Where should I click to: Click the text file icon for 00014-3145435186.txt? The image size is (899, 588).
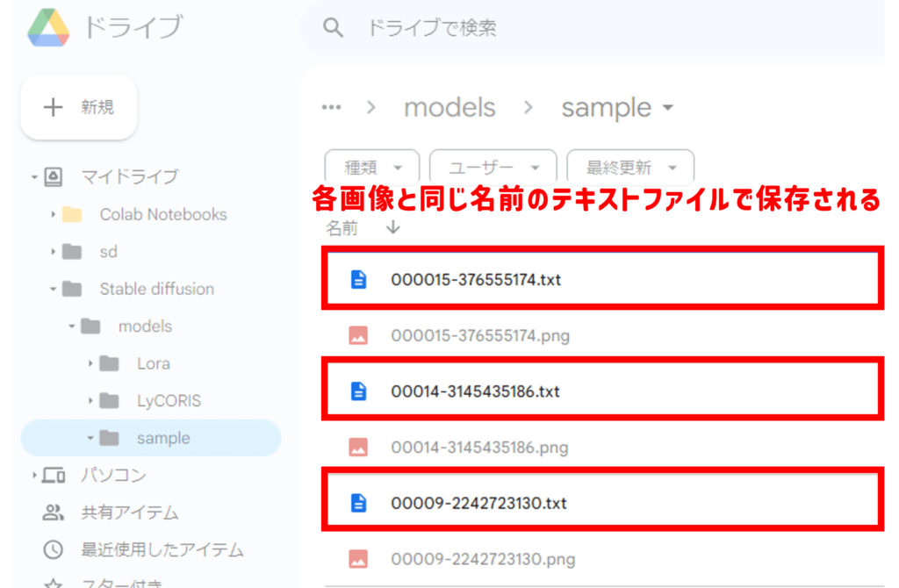358,391
